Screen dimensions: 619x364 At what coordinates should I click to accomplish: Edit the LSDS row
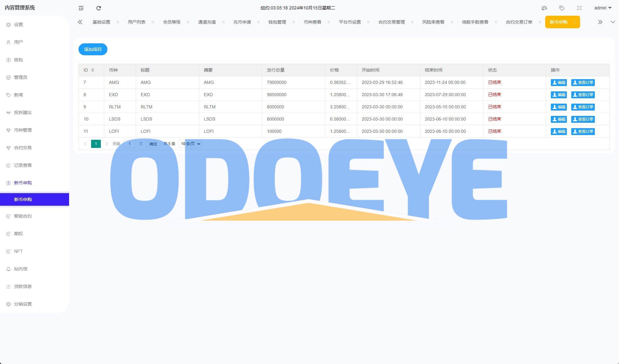[x=559, y=119]
